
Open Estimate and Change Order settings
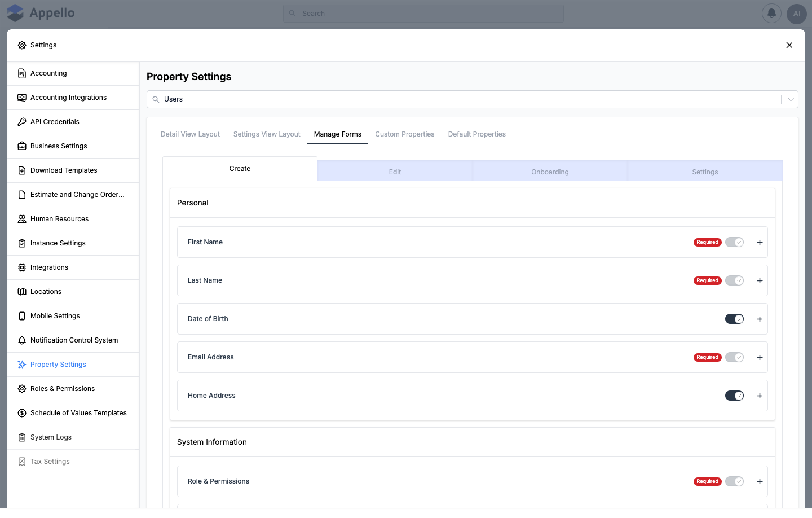click(73, 195)
